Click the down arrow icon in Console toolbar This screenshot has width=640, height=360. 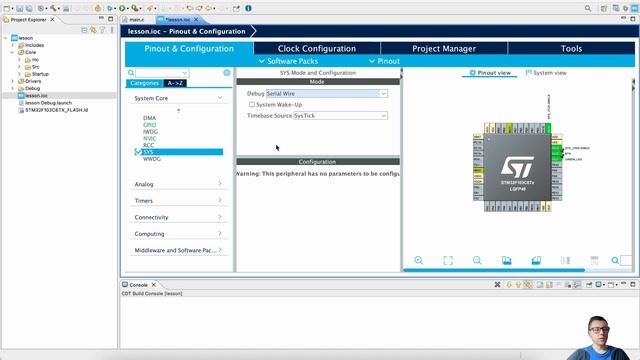[x=509, y=284]
